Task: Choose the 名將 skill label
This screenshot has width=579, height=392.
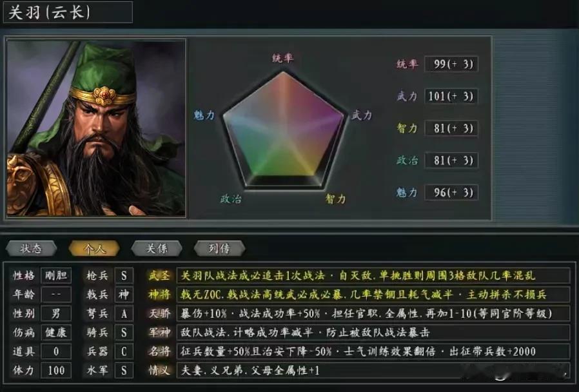Action: point(159,351)
